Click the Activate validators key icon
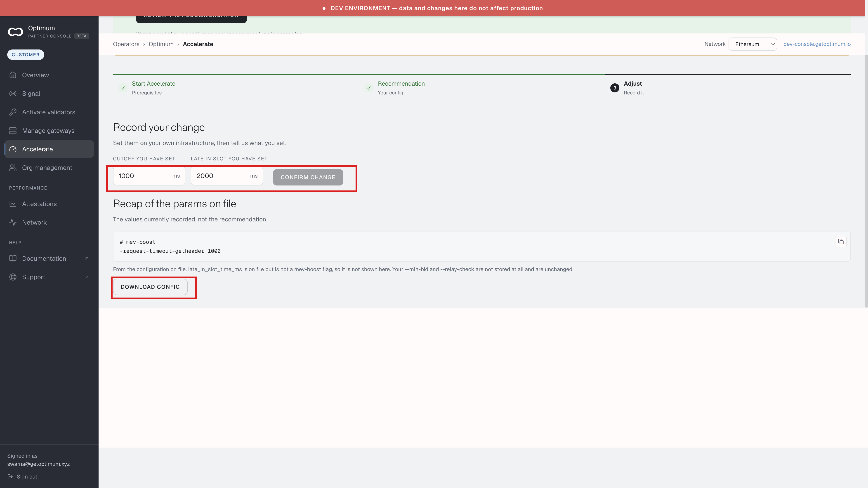The width and height of the screenshot is (868, 488). click(x=13, y=112)
